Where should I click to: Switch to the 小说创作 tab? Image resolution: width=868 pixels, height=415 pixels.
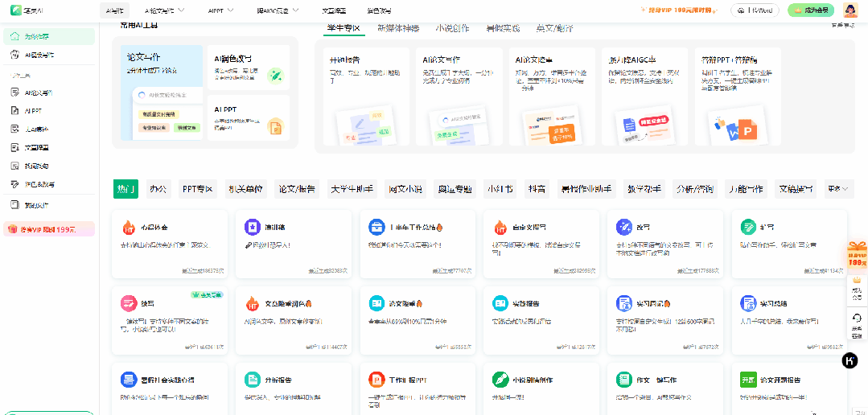[453, 27]
